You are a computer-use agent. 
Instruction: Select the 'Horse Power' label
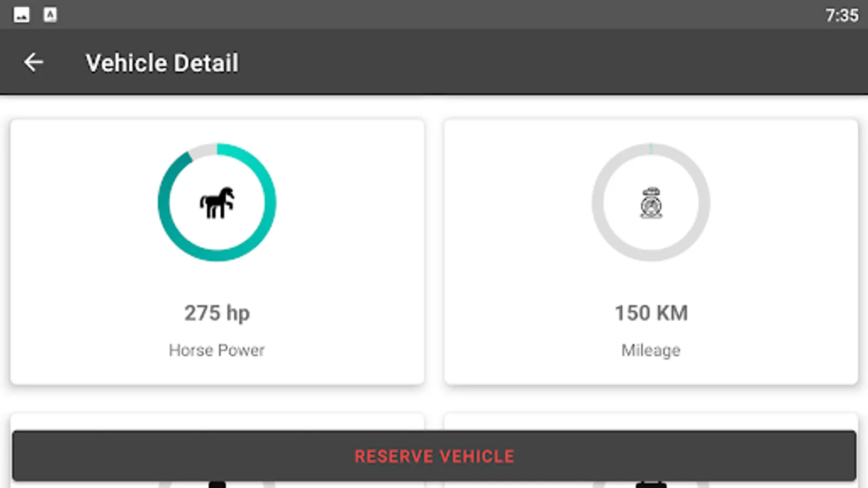[x=217, y=350]
